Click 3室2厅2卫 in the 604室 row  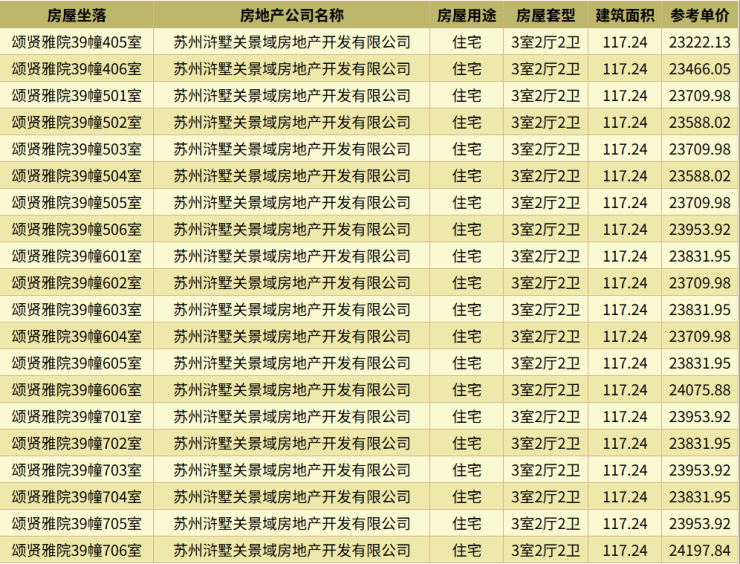pyautogui.click(x=546, y=337)
